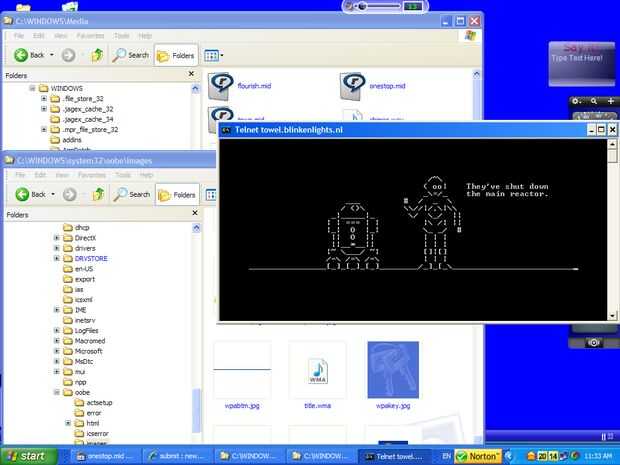Open the Help menu in the Media window
The width and height of the screenshot is (620, 465).
pos(145,36)
